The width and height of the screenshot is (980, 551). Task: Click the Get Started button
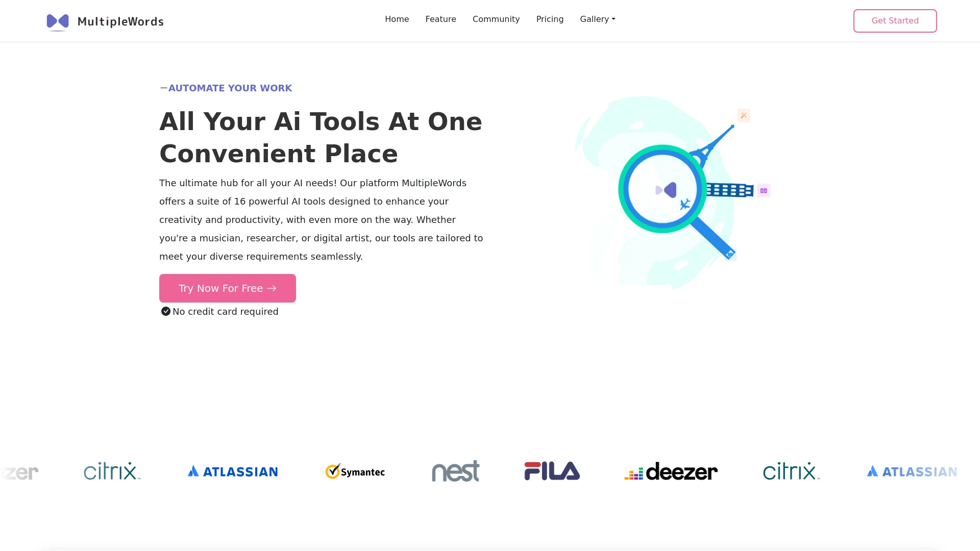click(x=895, y=20)
